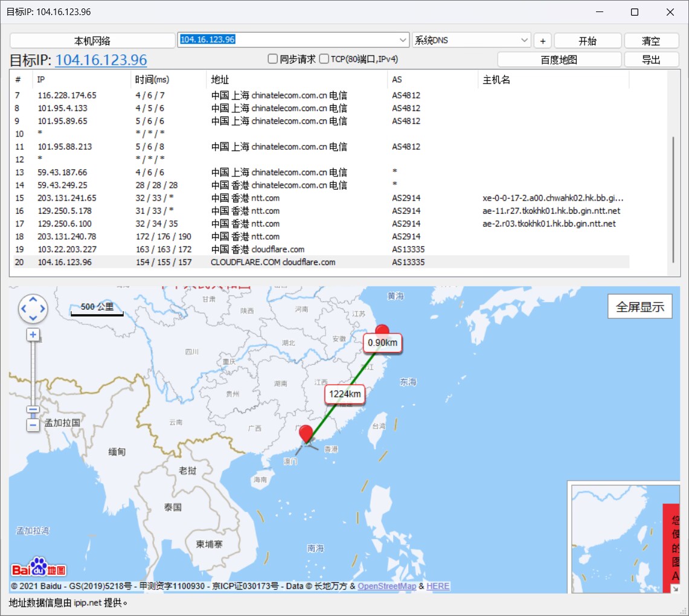Click the plus button next to the DNS selector
This screenshot has height=616, width=689.
543,41
